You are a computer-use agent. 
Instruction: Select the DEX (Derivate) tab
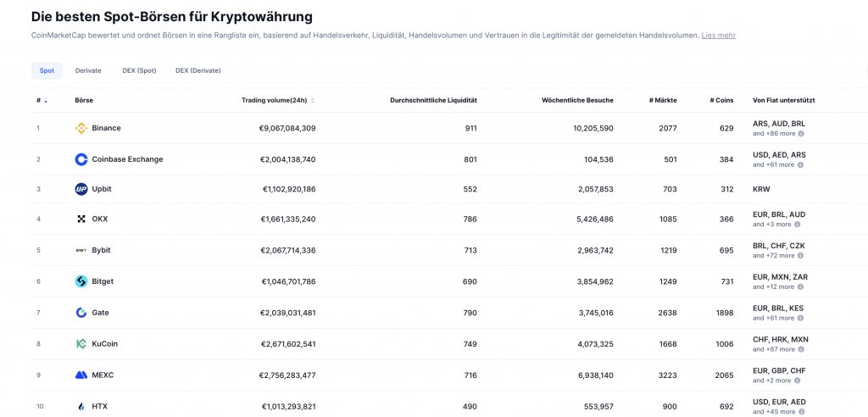198,70
